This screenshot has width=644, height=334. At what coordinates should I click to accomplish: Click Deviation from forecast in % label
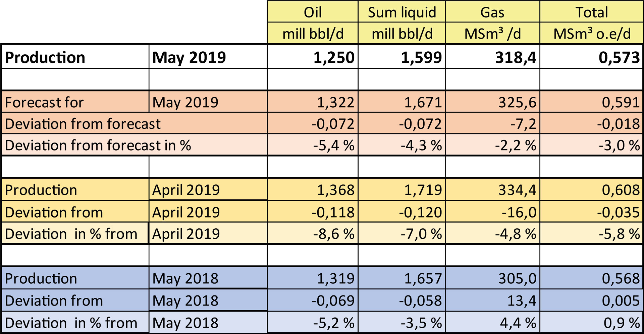98,145
